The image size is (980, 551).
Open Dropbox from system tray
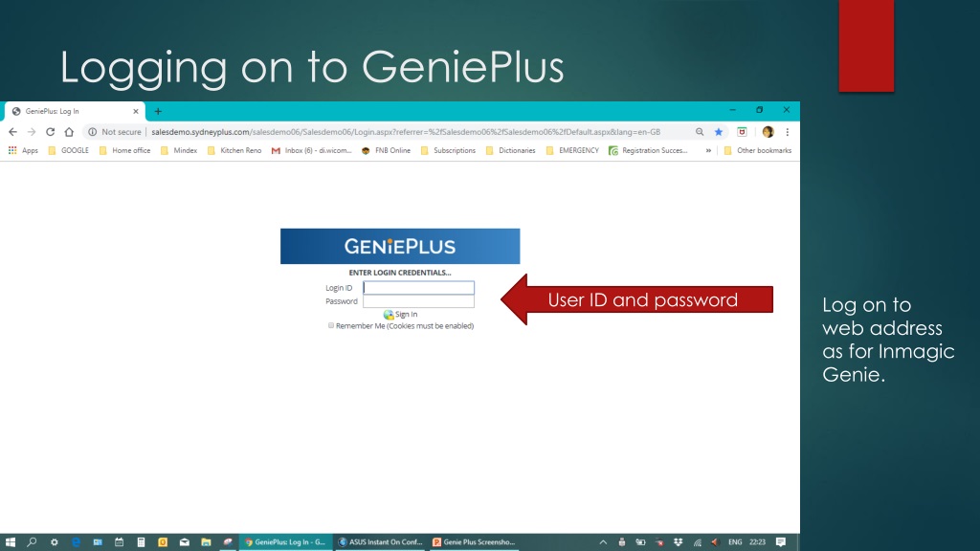tap(679, 542)
